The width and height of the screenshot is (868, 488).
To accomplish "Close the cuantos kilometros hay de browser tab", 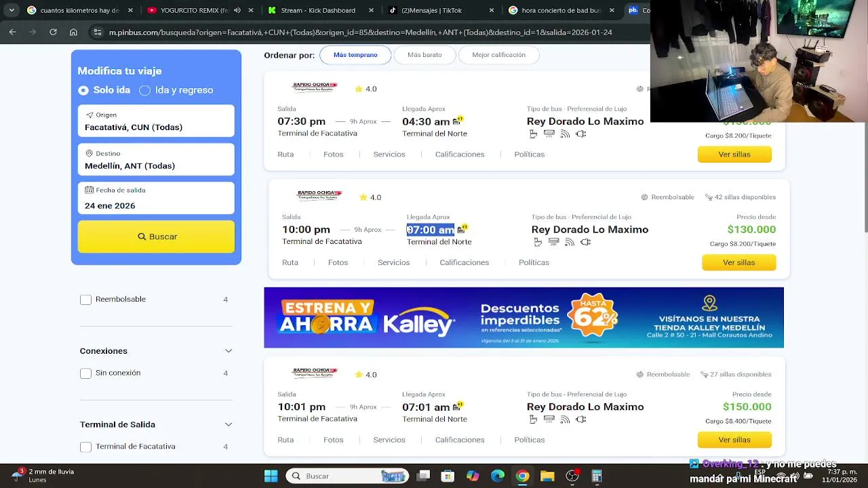I will (x=130, y=10).
